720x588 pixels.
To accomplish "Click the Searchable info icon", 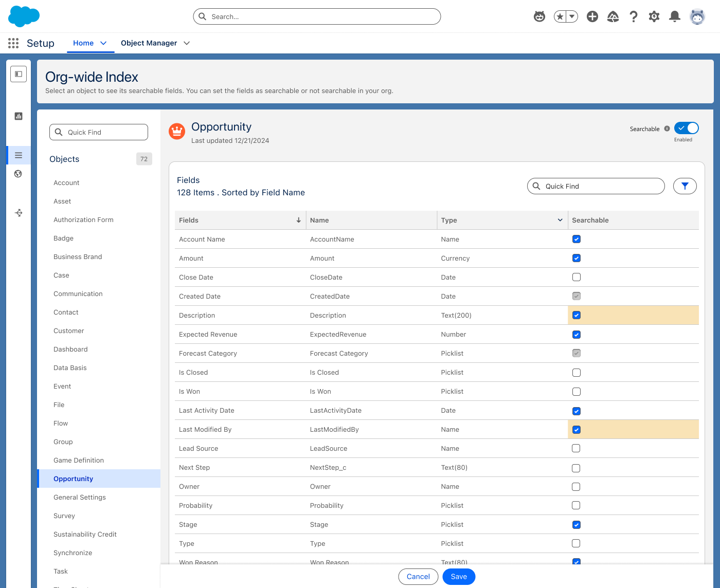I will coord(667,128).
